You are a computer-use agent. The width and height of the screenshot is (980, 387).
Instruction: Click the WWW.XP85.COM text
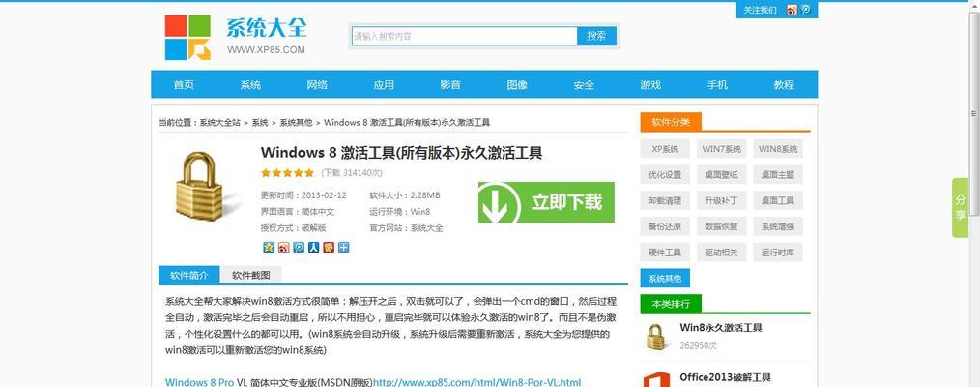266,49
